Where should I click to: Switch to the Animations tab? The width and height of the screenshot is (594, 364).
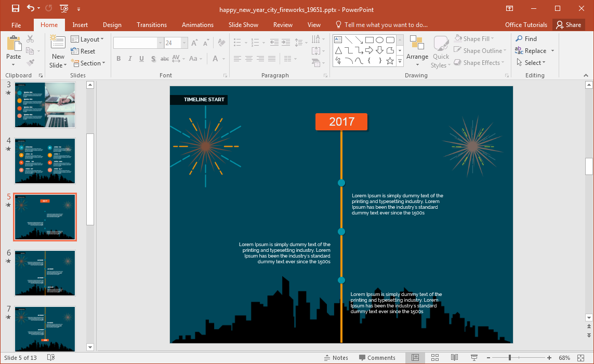(197, 25)
